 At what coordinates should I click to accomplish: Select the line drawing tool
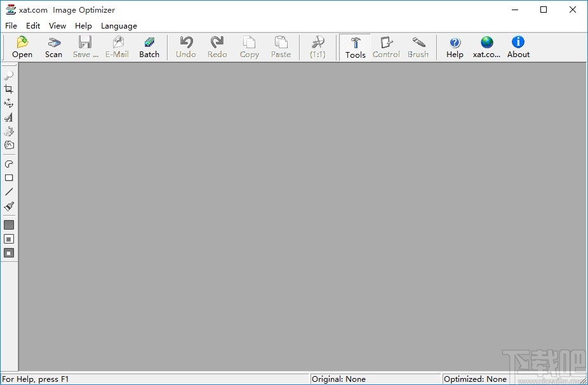9,192
